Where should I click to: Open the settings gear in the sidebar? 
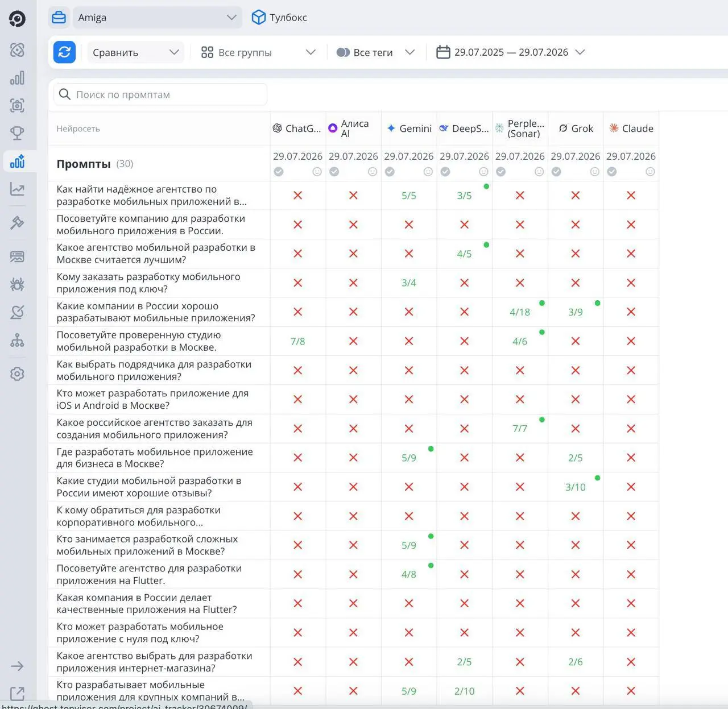tap(17, 374)
